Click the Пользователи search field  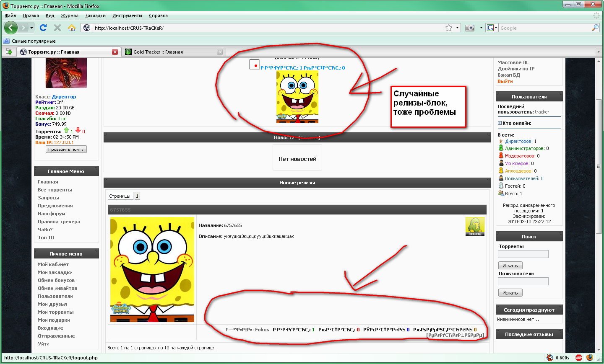pos(523,281)
